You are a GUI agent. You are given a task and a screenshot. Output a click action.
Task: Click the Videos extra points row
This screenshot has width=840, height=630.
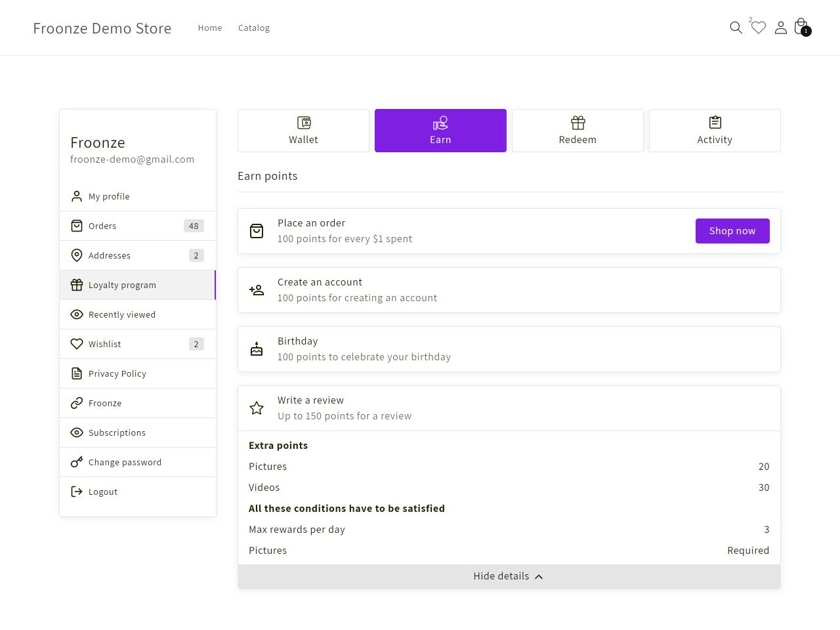pyautogui.click(x=509, y=488)
